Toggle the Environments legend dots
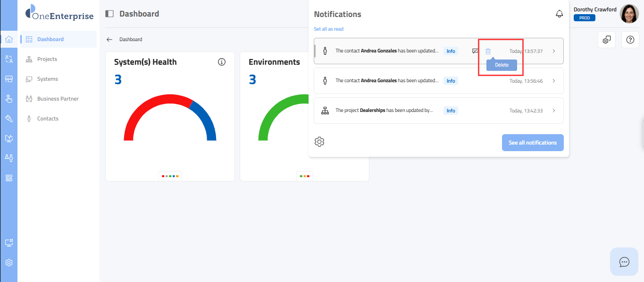 (304, 176)
